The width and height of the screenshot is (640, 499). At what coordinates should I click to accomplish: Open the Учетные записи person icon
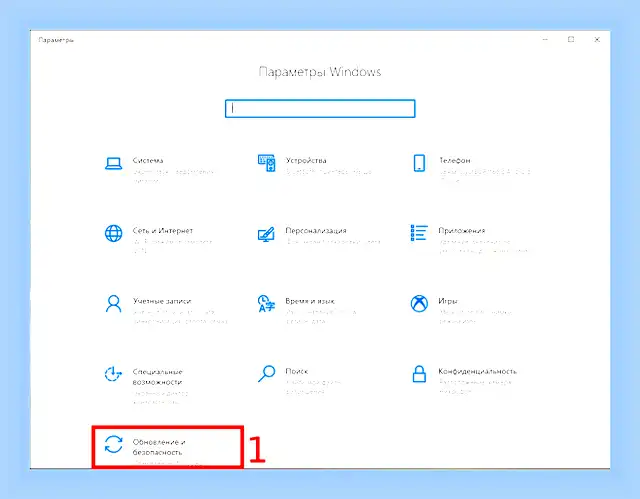(113, 304)
